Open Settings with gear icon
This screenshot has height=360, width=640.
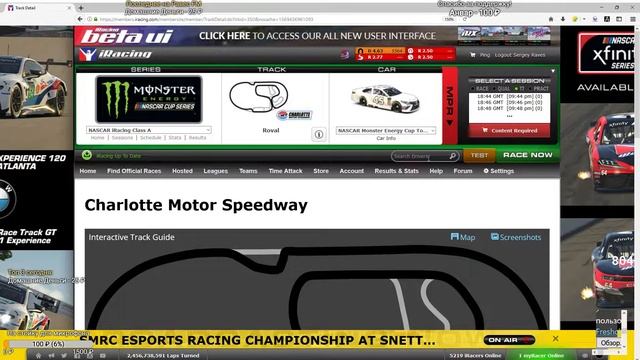pos(498,171)
